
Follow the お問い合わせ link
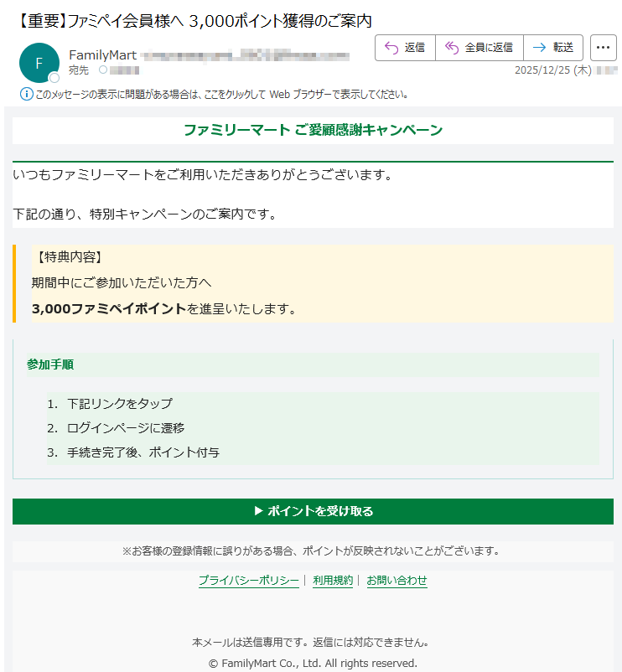397,581
